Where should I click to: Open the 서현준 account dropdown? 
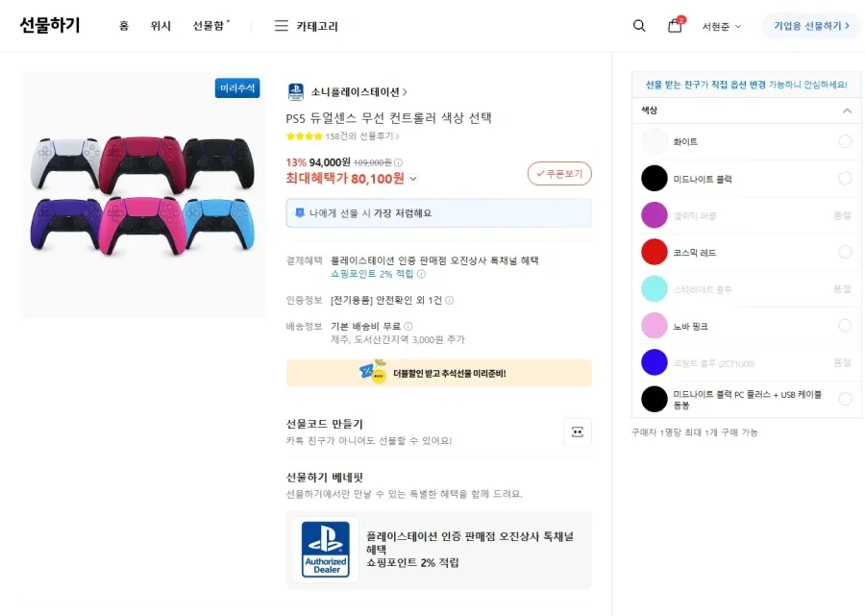(x=722, y=27)
